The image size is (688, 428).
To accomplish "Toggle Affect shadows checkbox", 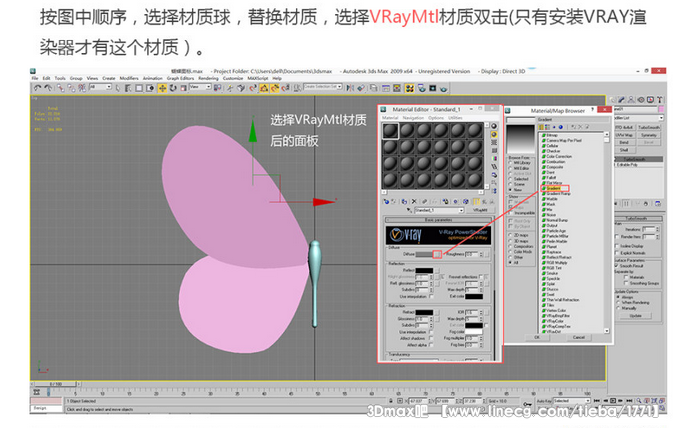I will tap(431, 338).
